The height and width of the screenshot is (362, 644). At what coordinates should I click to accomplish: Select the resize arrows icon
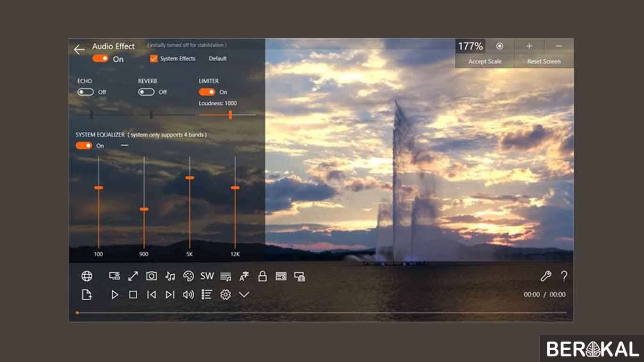[x=132, y=276]
